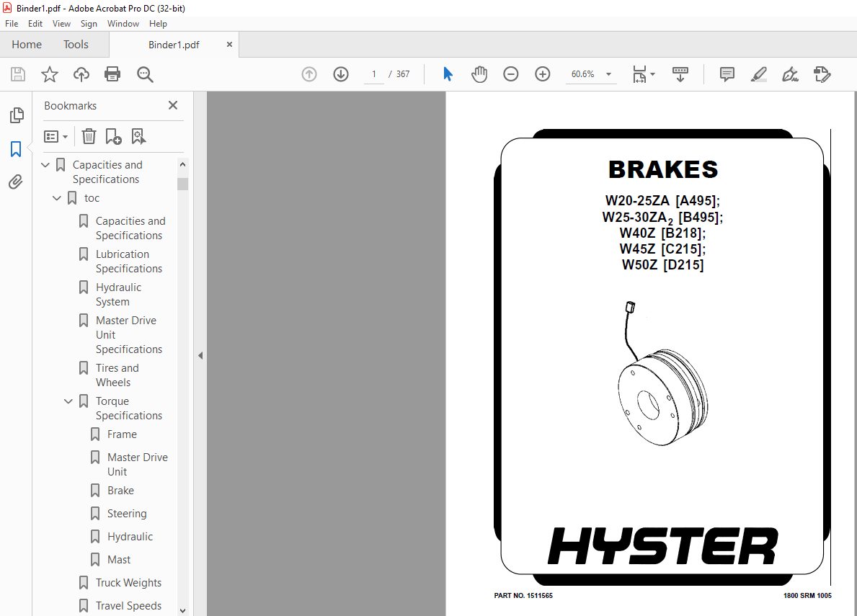
Task: Open the Sign menu
Action: coord(89,24)
